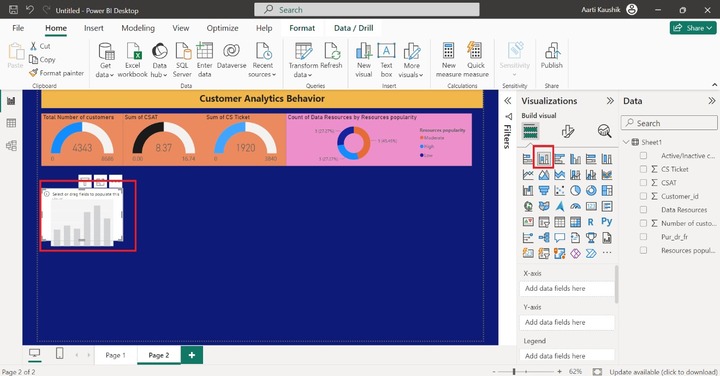This screenshot has height=376, width=720.
Task: Click the Share button
Action: tap(693, 28)
